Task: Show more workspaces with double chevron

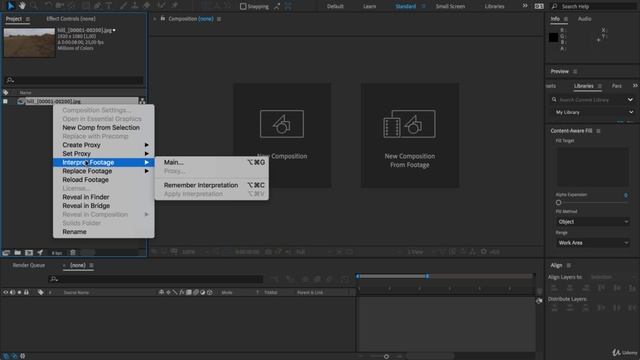Action: click(x=525, y=6)
